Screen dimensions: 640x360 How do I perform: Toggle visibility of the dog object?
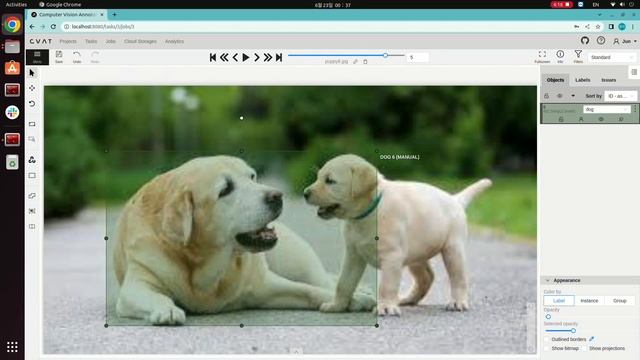tap(601, 119)
